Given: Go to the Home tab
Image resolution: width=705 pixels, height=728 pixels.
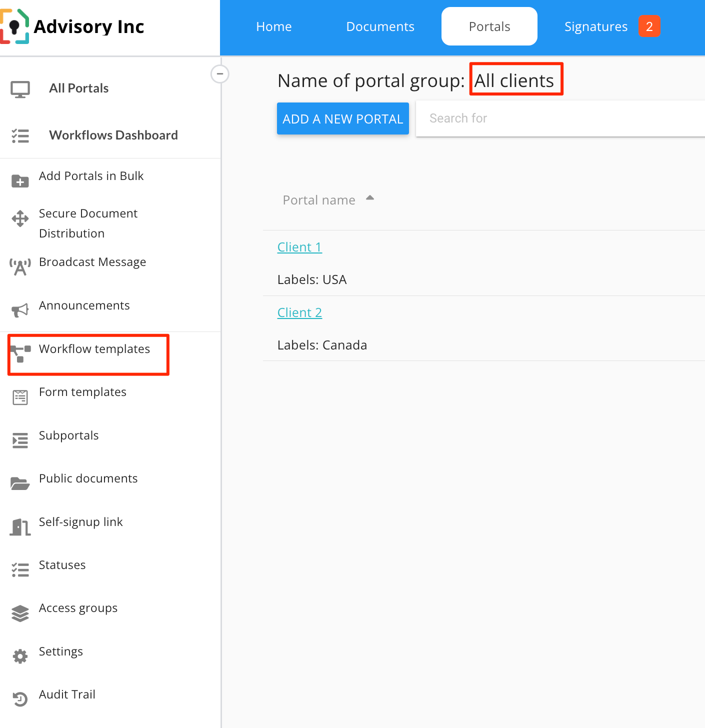Looking at the screenshot, I should [273, 26].
